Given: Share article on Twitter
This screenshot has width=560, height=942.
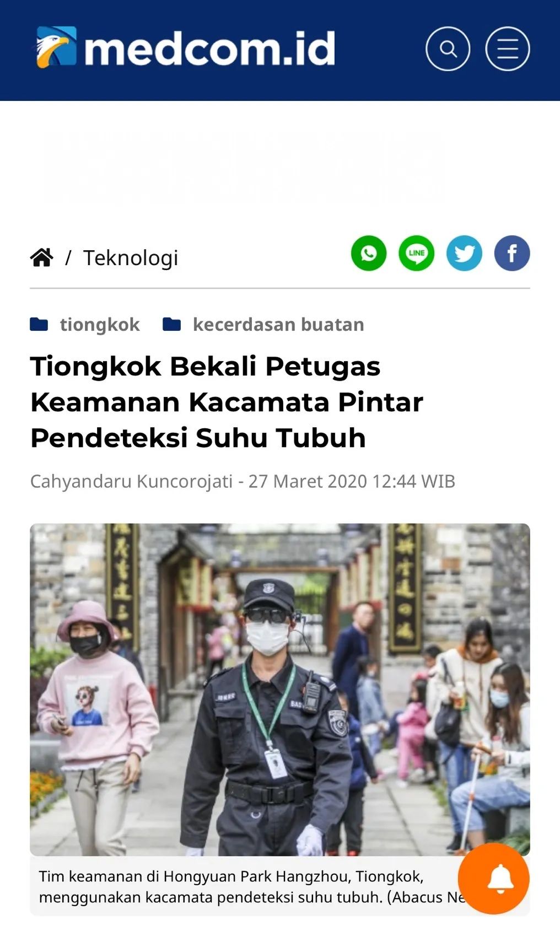Looking at the screenshot, I should point(464,253).
